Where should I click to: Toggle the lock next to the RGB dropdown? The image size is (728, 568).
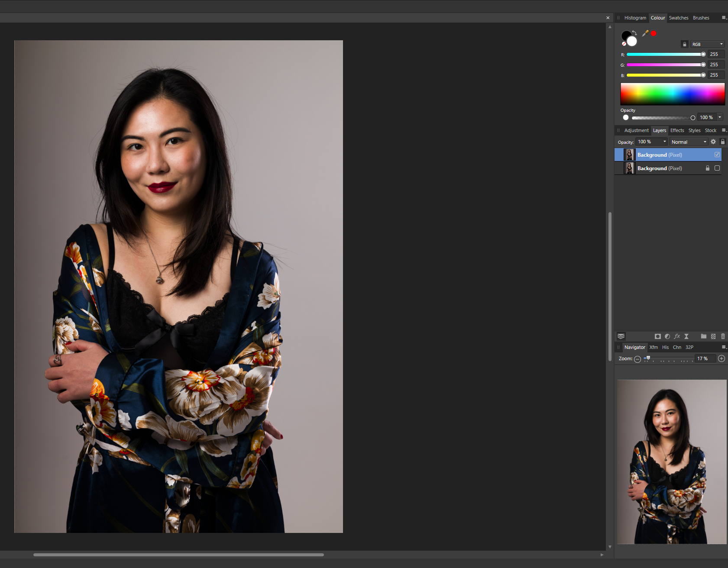(684, 44)
